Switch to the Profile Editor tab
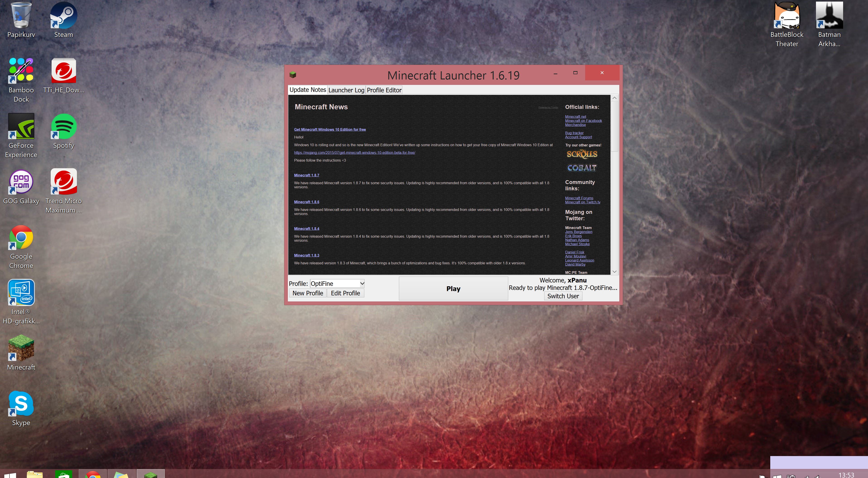Viewport: 868px width, 478px height. [384, 90]
